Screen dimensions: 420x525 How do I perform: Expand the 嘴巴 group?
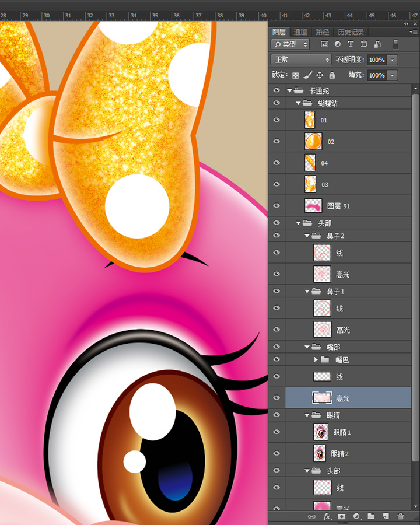point(316,359)
